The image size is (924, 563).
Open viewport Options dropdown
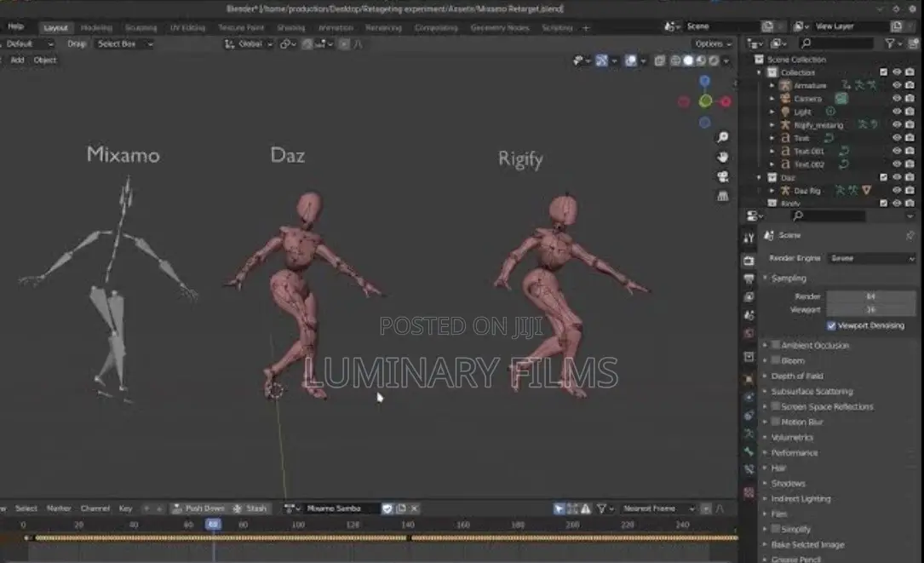[713, 44]
